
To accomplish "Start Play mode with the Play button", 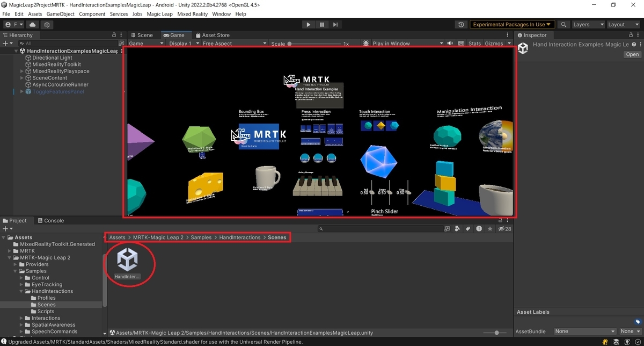I will pos(308,25).
